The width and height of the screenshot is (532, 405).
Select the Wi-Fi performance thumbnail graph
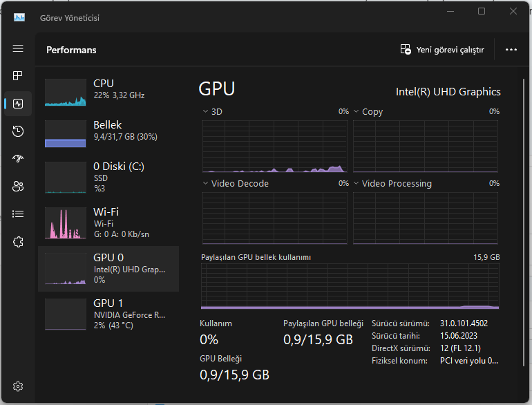(66, 223)
